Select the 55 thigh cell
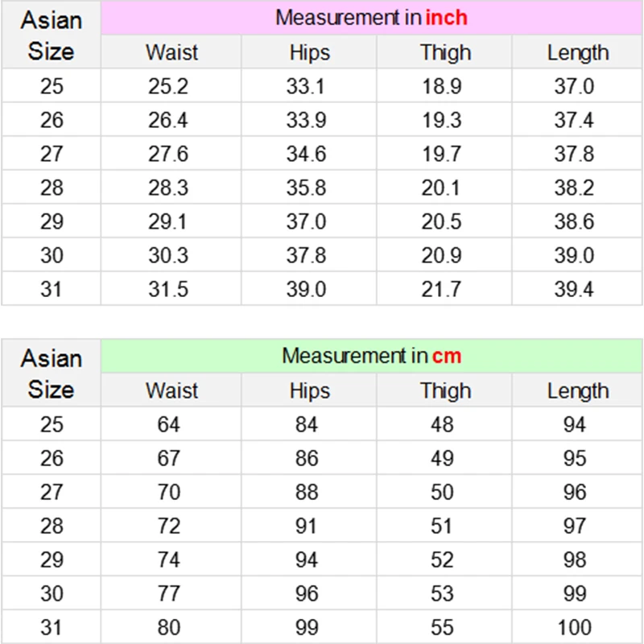 (x=445, y=627)
